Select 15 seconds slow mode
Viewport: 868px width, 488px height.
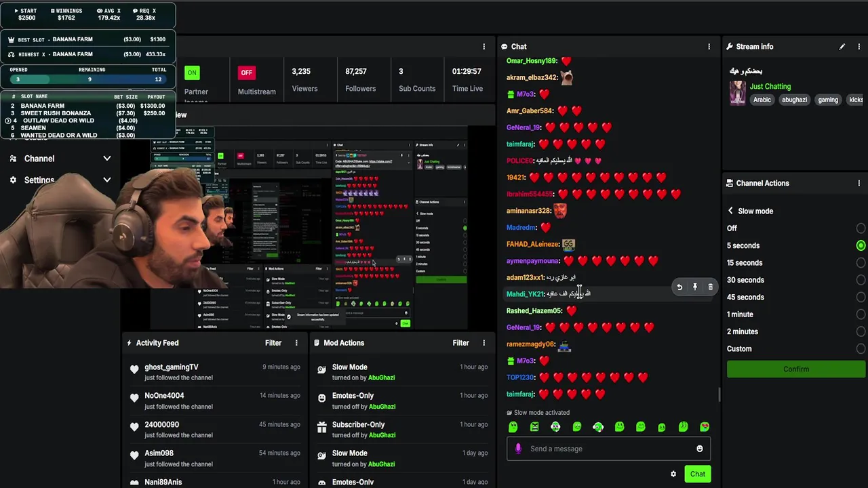(861, 263)
